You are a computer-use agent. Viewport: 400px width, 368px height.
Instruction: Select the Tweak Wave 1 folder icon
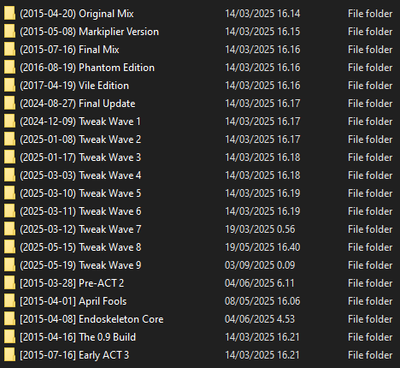coord(10,122)
